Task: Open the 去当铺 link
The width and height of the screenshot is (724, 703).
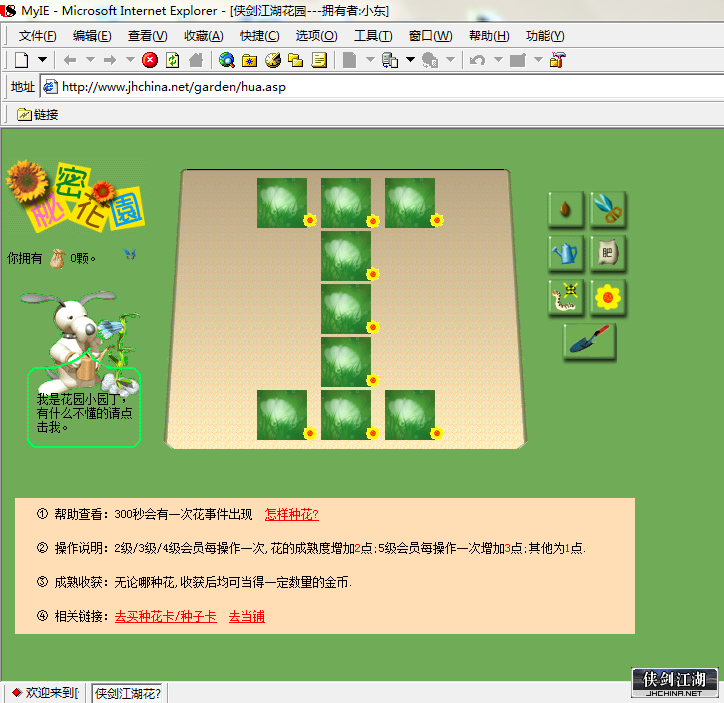Action: [x=247, y=617]
